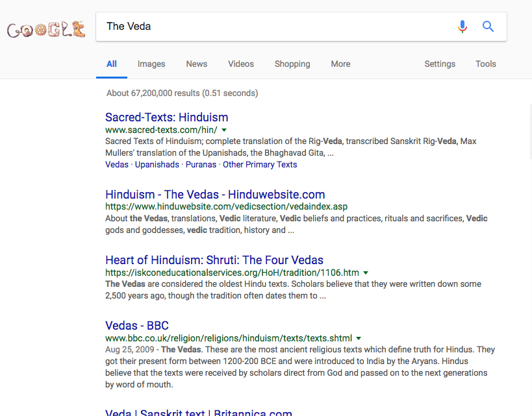Click the microphone voice search icon

(x=462, y=27)
